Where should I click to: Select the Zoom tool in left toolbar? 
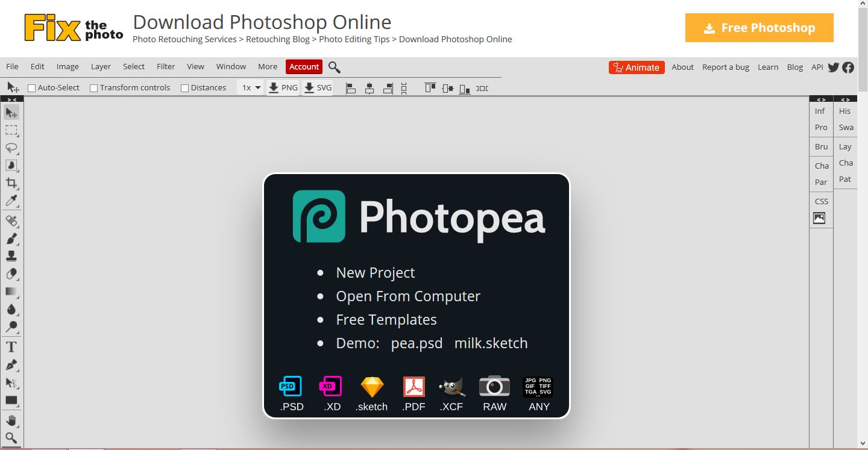pos(11,438)
